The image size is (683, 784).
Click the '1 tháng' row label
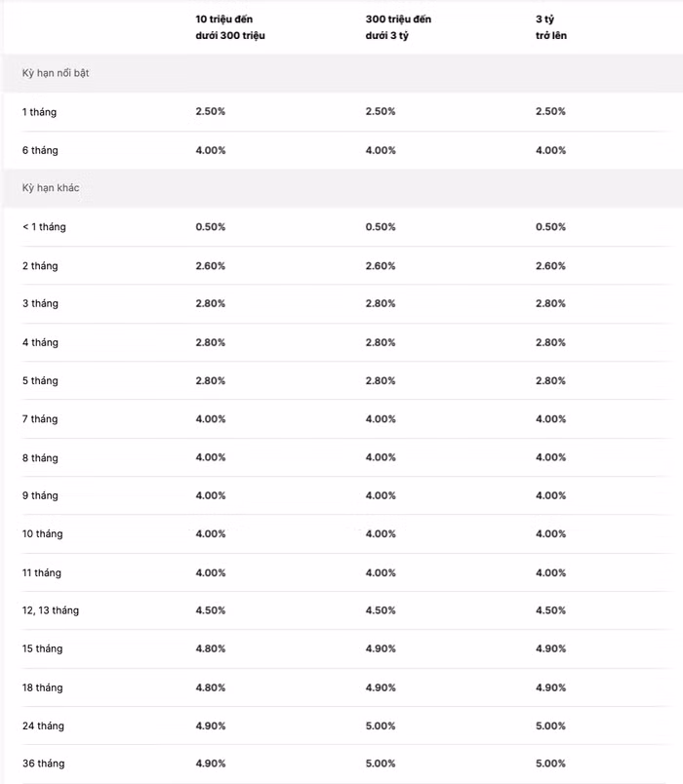(40, 112)
